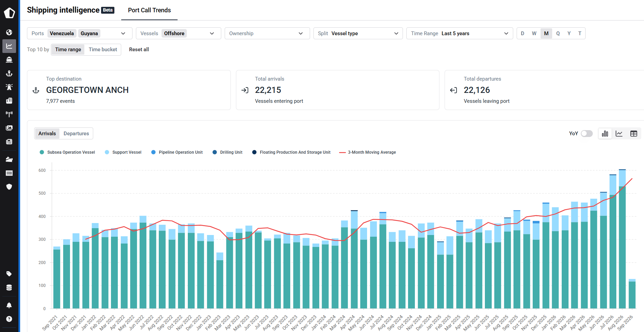This screenshot has height=332, width=644.
Task: Switch to line chart view icon
Action: coord(619,134)
